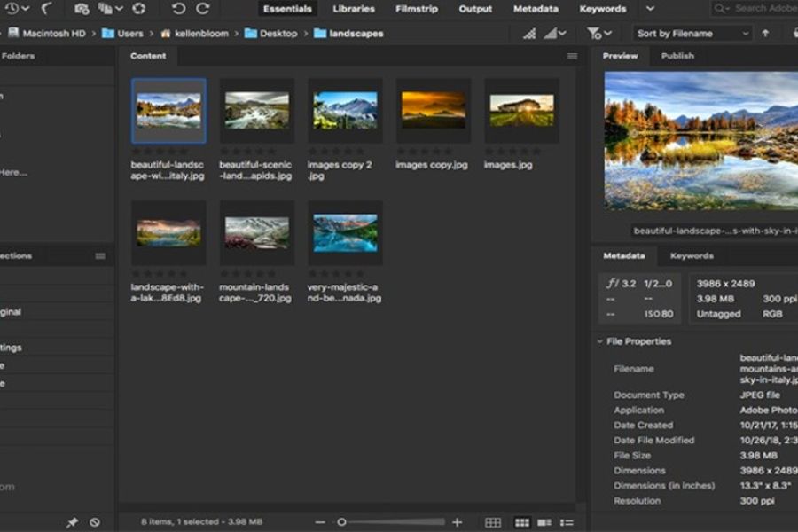Screen dimensions: 798x532
Task: Switch to list view mode
Action: [x=567, y=522]
